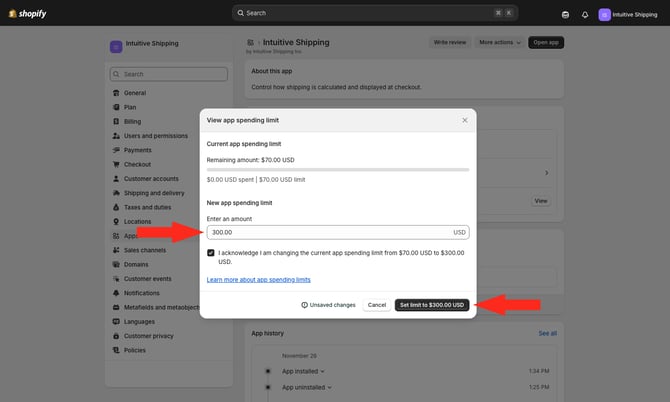Click the 1:34 PM timestamp
This screenshot has width=670, height=402.
538,371
